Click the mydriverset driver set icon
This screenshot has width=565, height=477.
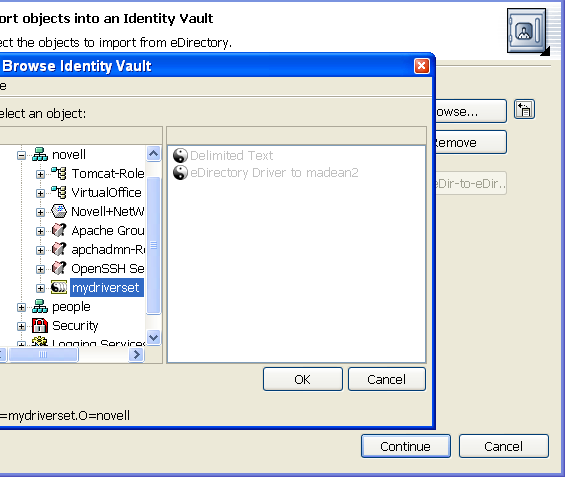click(x=59, y=287)
